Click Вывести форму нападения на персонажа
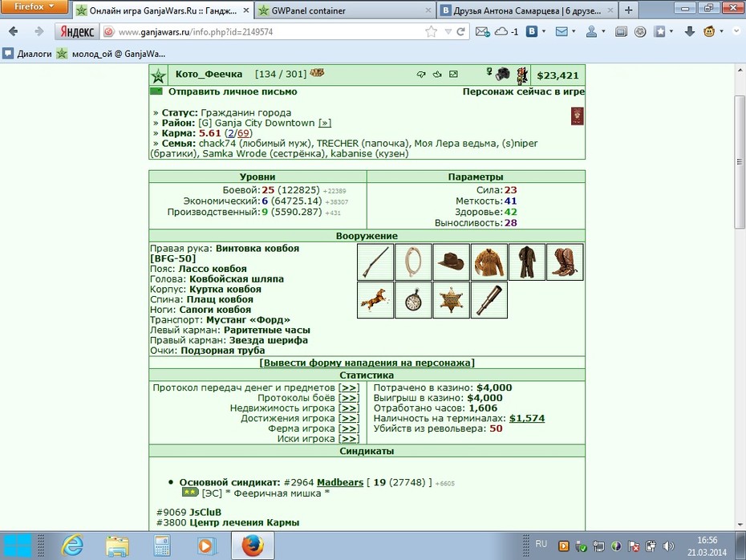This screenshot has height=560, width=746. 367,363
